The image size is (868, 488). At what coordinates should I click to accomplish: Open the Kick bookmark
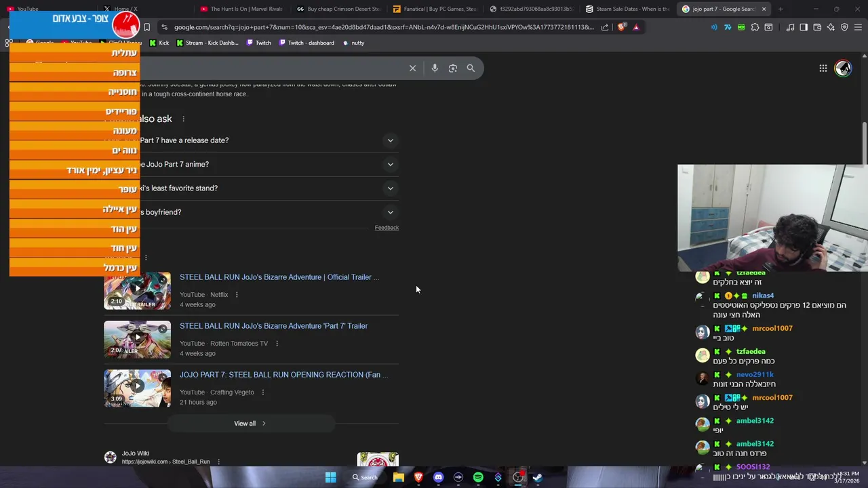159,43
